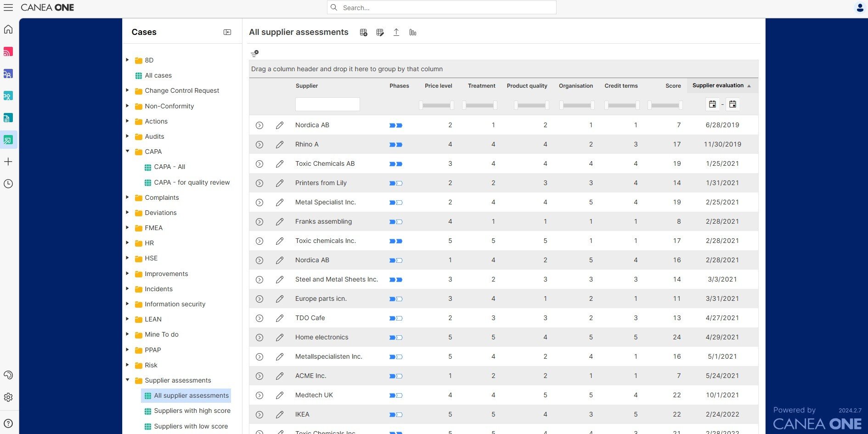868x434 pixels.
Task: Open the Supplier evaluation start date picker
Action: [712, 104]
